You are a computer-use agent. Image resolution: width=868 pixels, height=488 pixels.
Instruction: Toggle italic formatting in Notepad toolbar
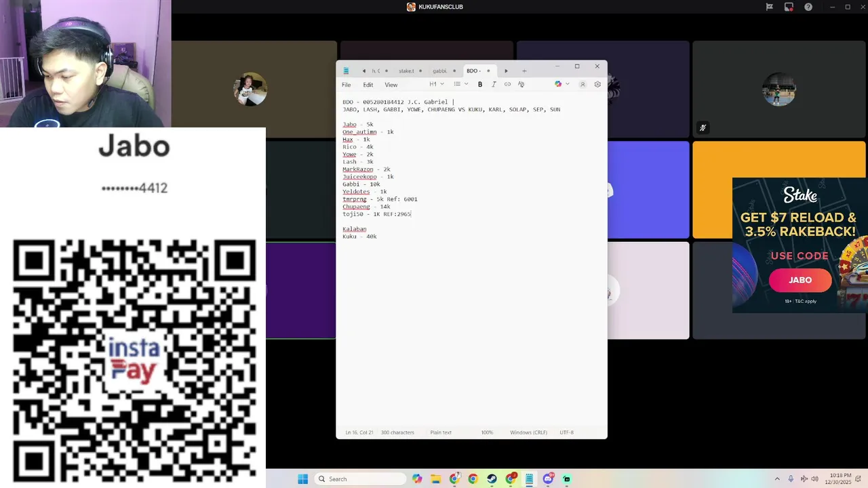[494, 84]
